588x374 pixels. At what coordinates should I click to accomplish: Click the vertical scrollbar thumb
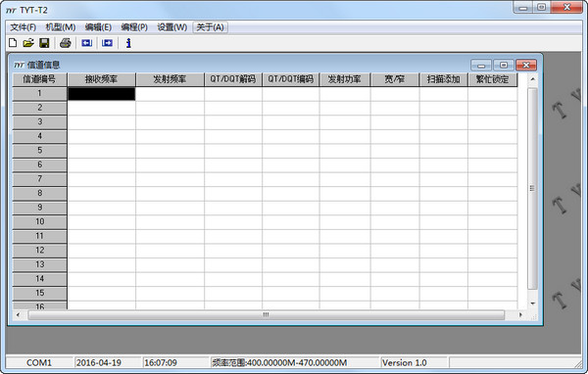[x=532, y=189]
